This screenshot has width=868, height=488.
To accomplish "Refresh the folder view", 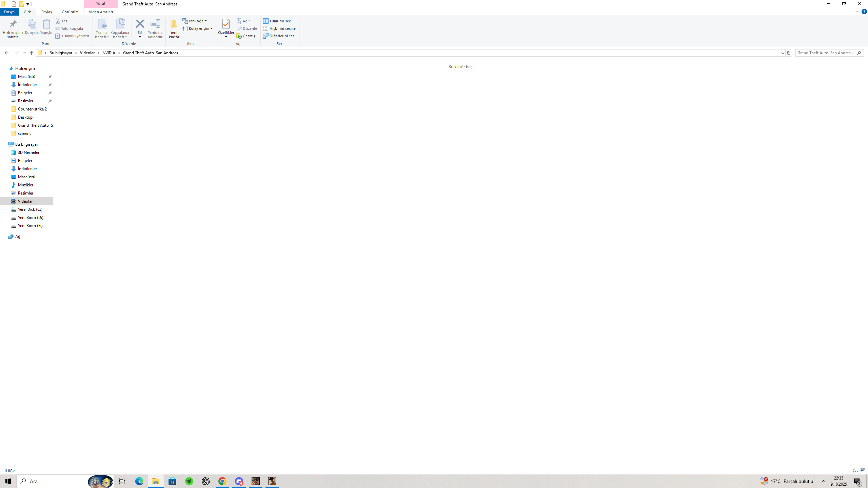I will click(788, 53).
